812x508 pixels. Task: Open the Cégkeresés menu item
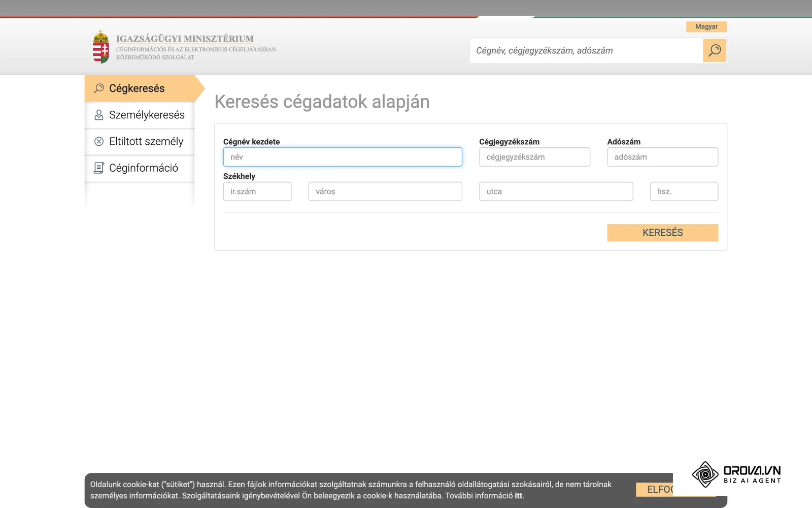[140, 88]
